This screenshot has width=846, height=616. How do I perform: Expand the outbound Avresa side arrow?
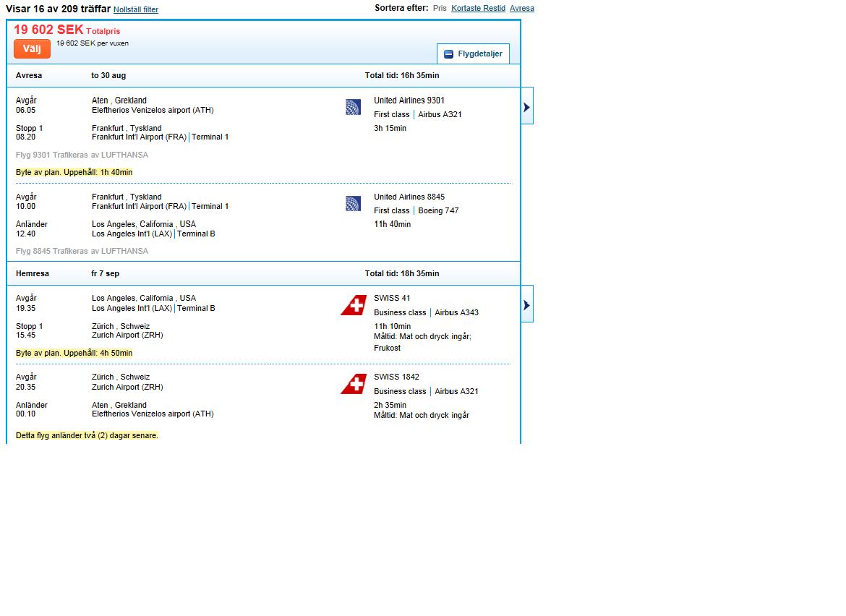pyautogui.click(x=526, y=107)
